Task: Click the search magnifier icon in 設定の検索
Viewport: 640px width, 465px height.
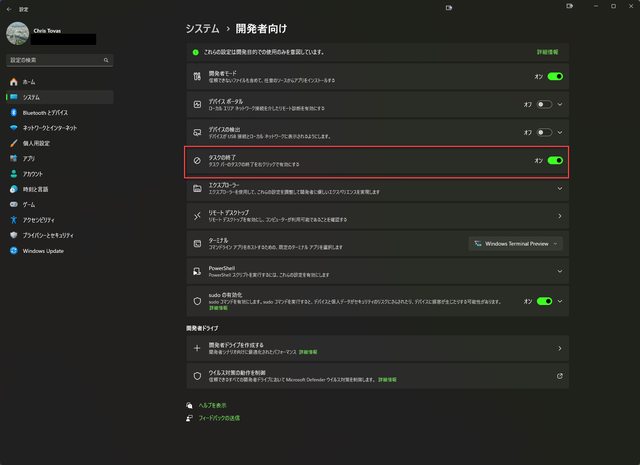Action: [106, 60]
